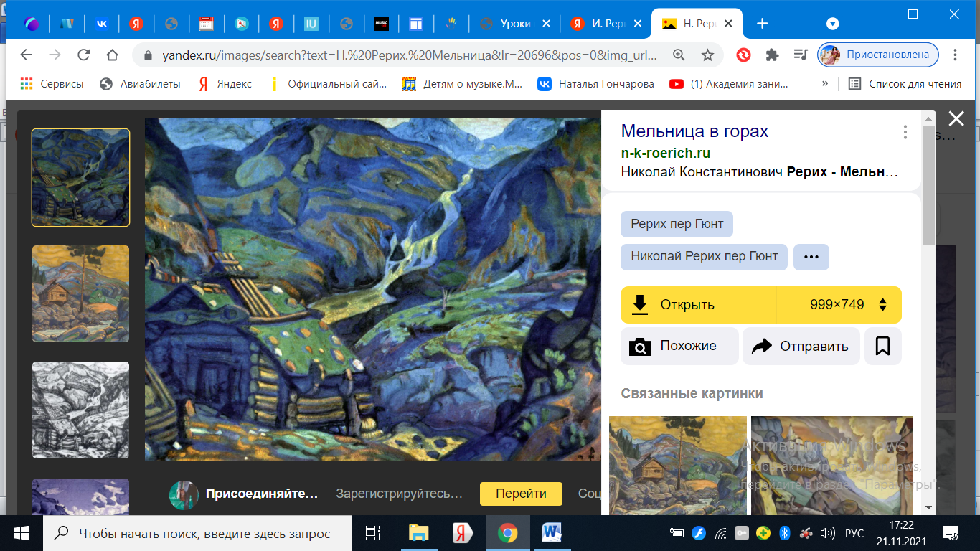Image resolution: width=980 pixels, height=551 pixels.
Task: Click the main painting image
Action: pos(373,289)
